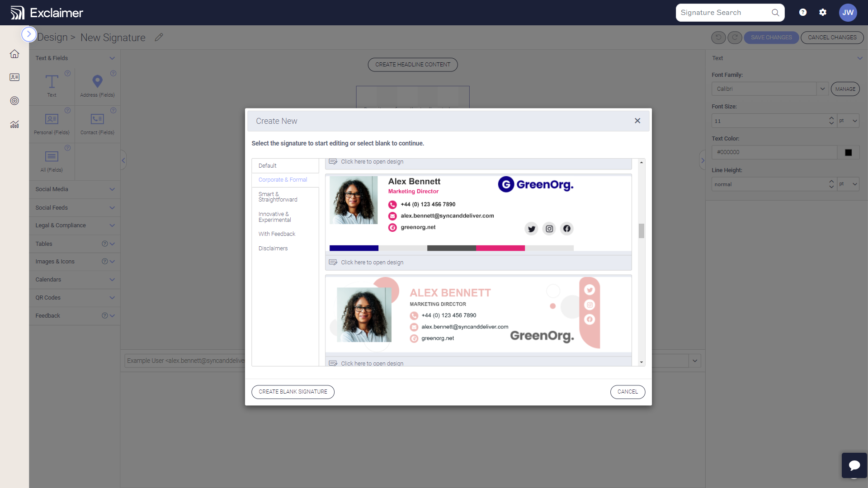868x488 pixels.
Task: Insert an Address (Fields) element
Action: [x=97, y=85]
